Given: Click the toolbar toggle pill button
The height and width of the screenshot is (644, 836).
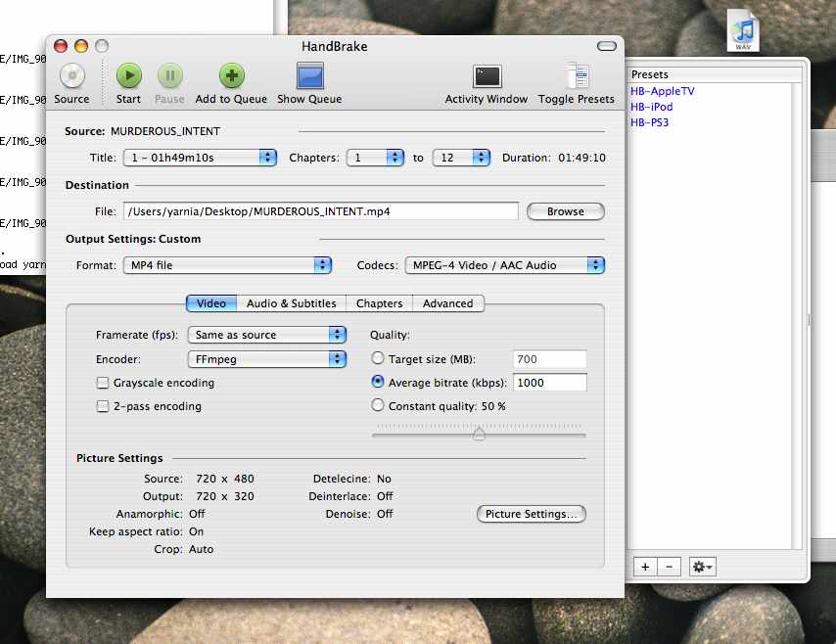Looking at the screenshot, I should point(606,46).
